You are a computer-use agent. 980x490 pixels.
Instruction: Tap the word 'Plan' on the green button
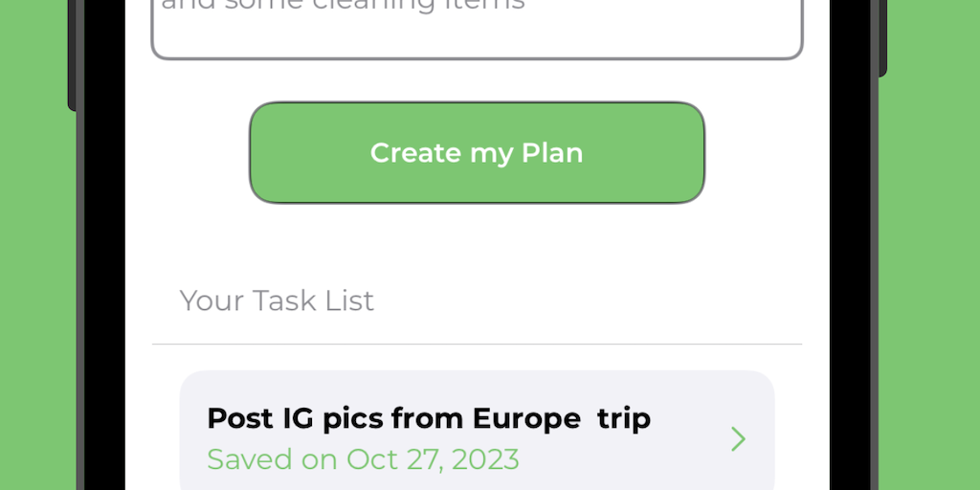click(551, 153)
